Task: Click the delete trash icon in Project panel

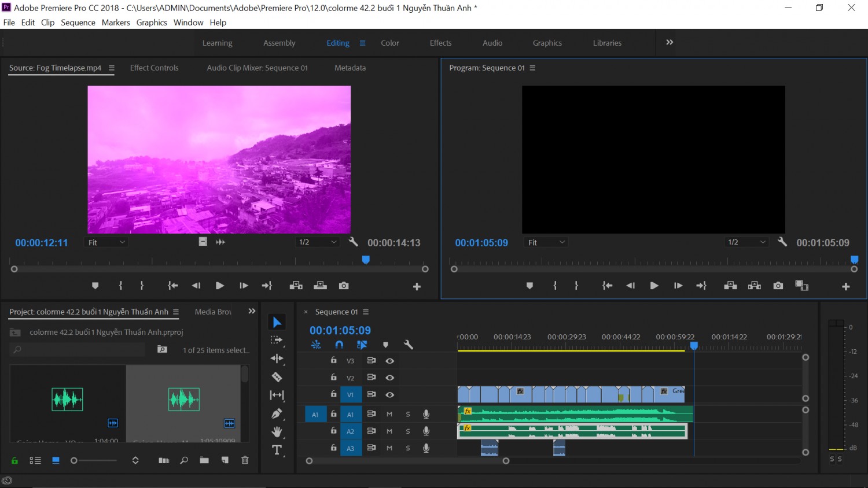Action: [245, 460]
